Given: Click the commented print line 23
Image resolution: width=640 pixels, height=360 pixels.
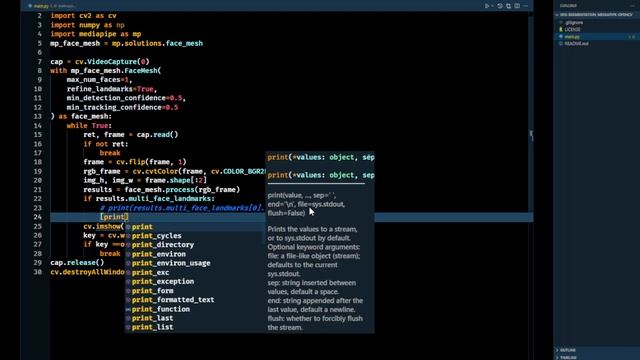Looking at the screenshot, I should pyautogui.click(x=182, y=208).
